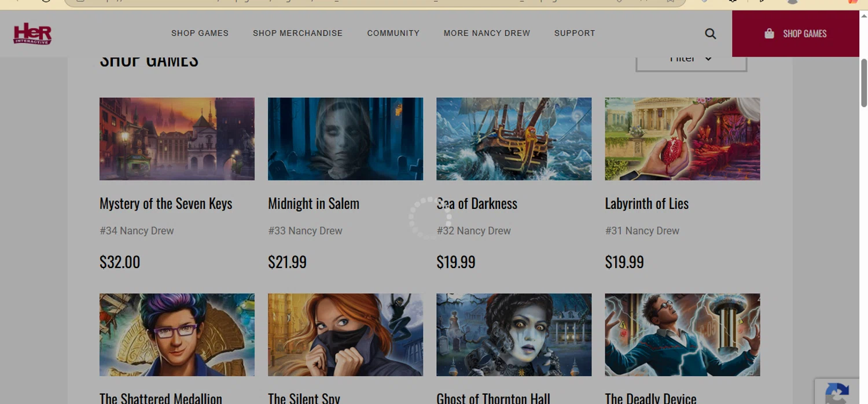This screenshot has height=404, width=868.
Task: Click the Ghost of Thornton Hall thumbnail
Action: pyautogui.click(x=514, y=335)
